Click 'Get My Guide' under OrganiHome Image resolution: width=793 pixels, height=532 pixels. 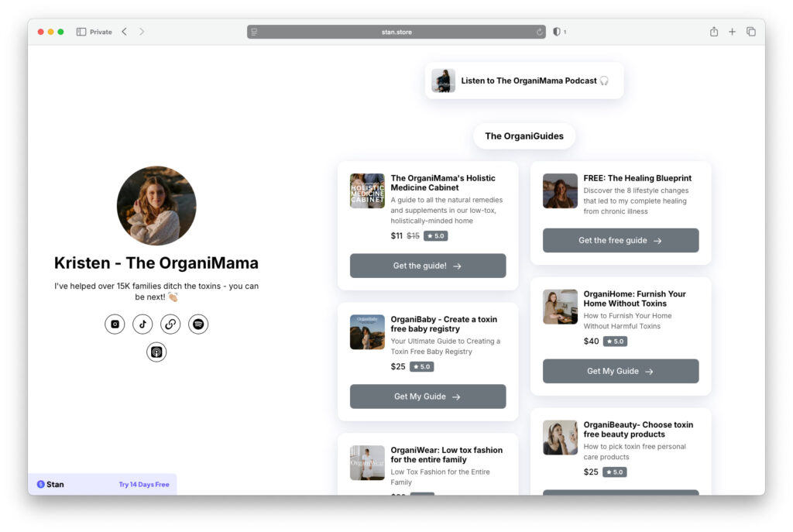tap(620, 371)
